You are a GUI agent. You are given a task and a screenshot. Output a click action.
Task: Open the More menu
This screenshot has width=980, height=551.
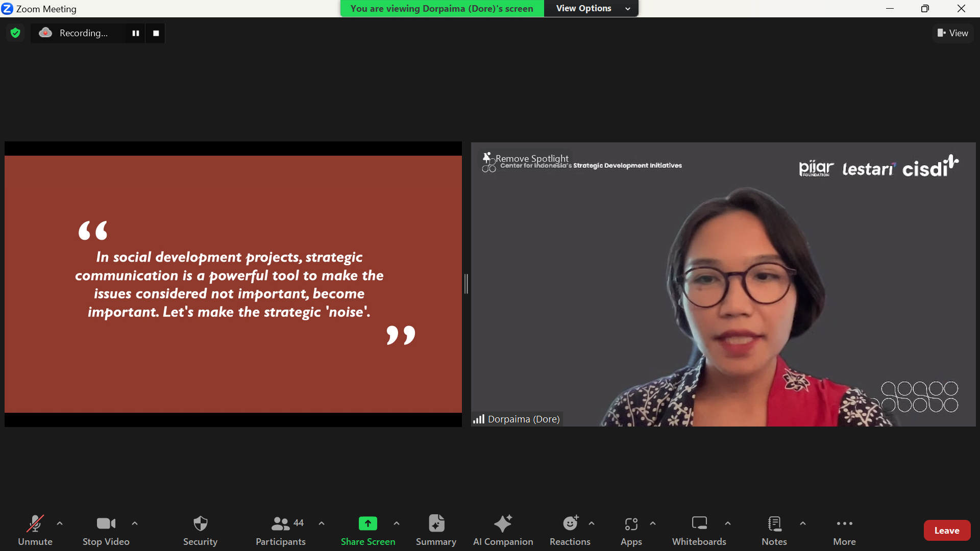coord(844,530)
